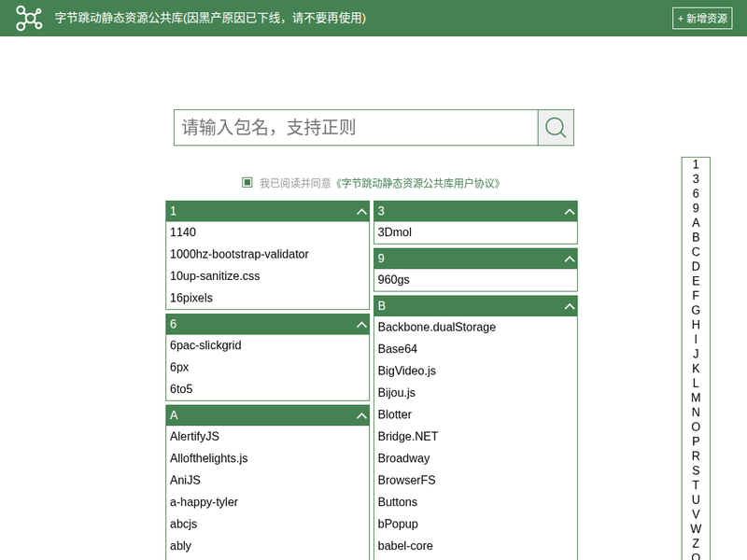Select Bijou.js entry
The height and width of the screenshot is (560, 747).
(396, 393)
